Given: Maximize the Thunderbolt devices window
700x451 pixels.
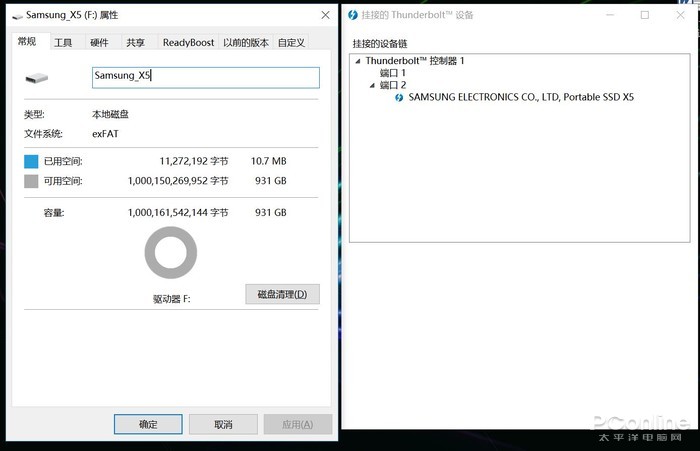Looking at the screenshot, I should tap(645, 15).
